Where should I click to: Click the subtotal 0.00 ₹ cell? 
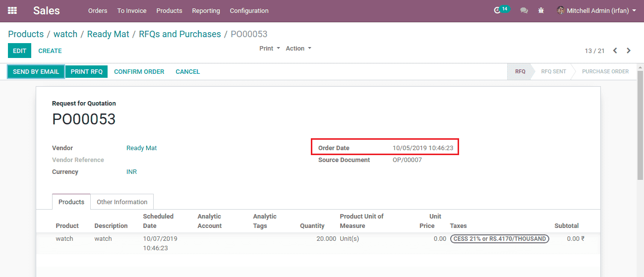[576, 239]
